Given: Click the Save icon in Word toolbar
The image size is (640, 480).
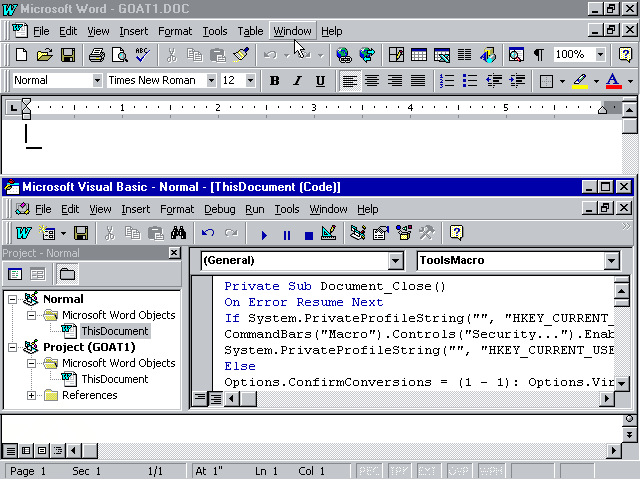Looking at the screenshot, I should pyautogui.click(x=68, y=54).
